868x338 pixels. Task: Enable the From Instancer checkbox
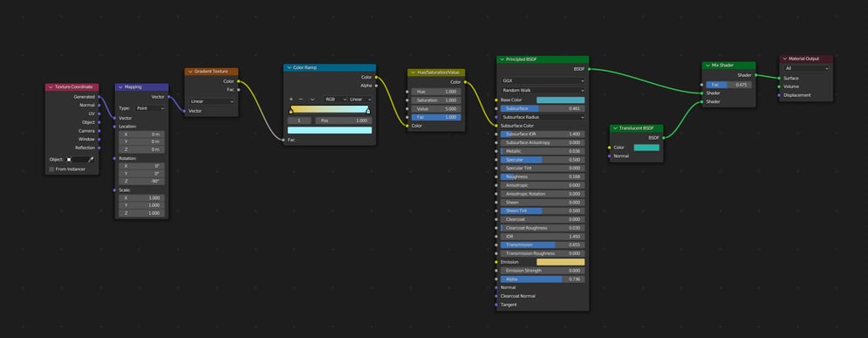(x=51, y=169)
